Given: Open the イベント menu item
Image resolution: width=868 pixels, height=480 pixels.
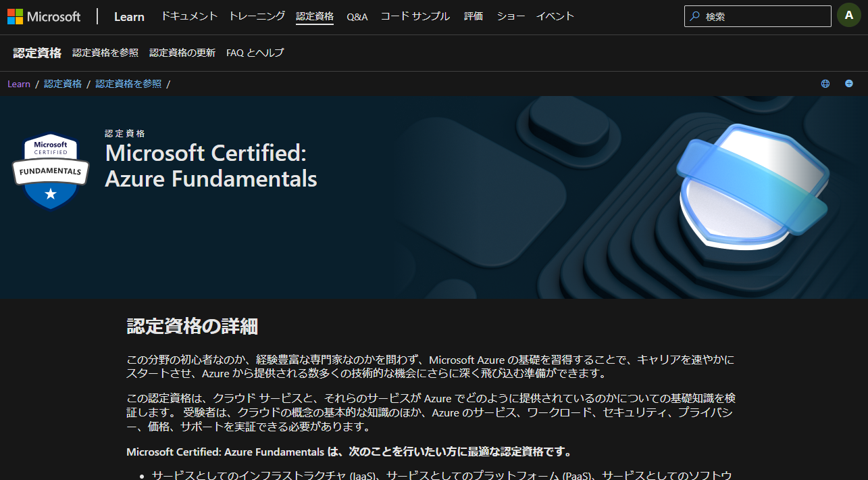Looking at the screenshot, I should [x=555, y=16].
